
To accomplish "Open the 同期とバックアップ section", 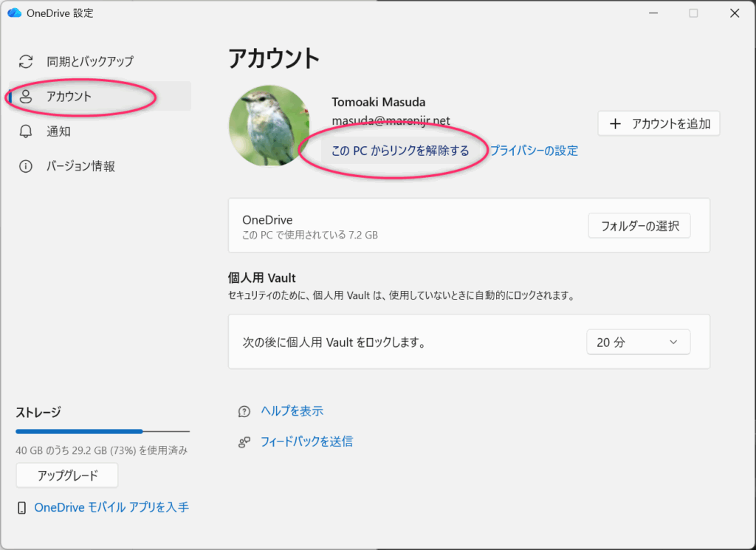I will (89, 61).
